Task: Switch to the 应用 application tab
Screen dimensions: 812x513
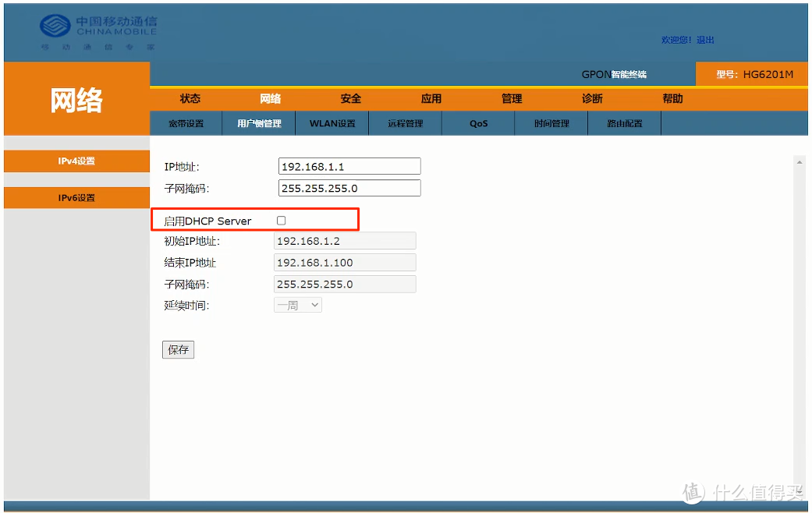Action: (x=431, y=99)
